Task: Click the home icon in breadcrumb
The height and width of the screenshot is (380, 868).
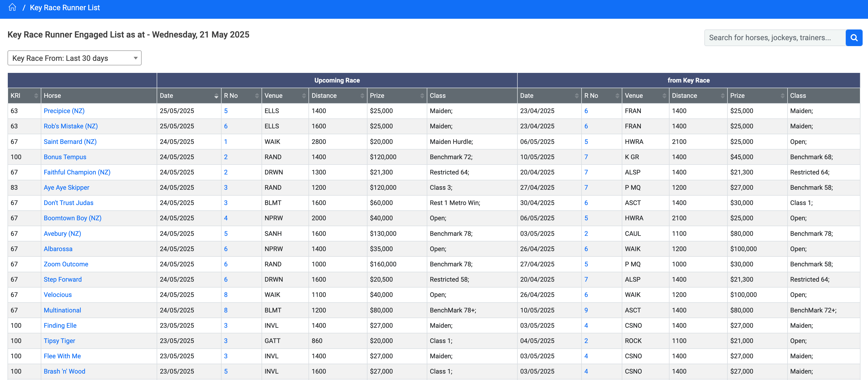Action: tap(12, 8)
